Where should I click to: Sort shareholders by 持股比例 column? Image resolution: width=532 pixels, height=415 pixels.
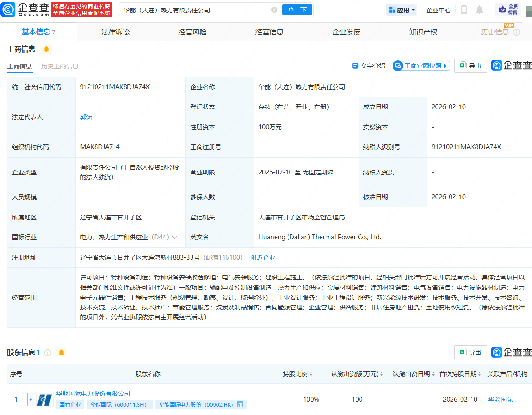298,374
